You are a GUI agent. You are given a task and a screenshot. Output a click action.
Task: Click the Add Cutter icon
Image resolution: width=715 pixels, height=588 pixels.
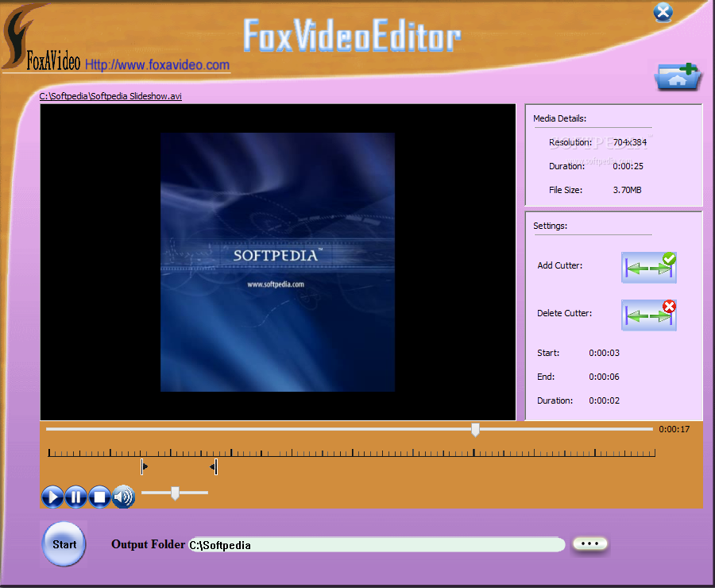(649, 267)
